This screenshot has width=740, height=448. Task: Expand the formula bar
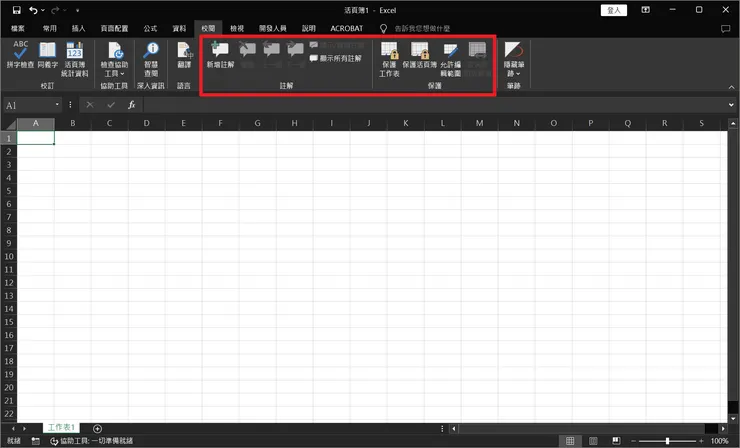click(x=731, y=105)
